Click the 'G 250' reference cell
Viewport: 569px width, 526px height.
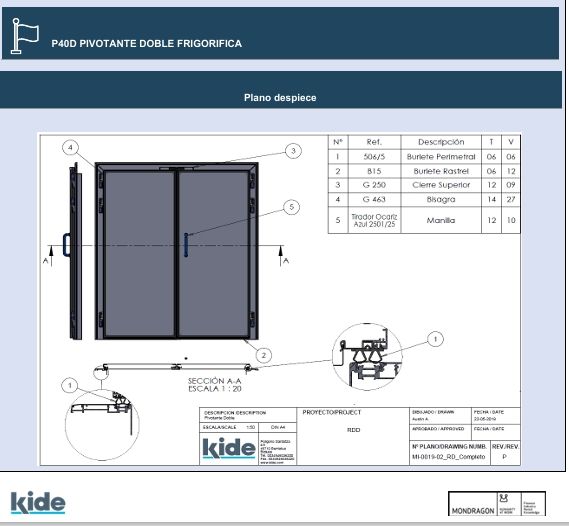point(374,185)
